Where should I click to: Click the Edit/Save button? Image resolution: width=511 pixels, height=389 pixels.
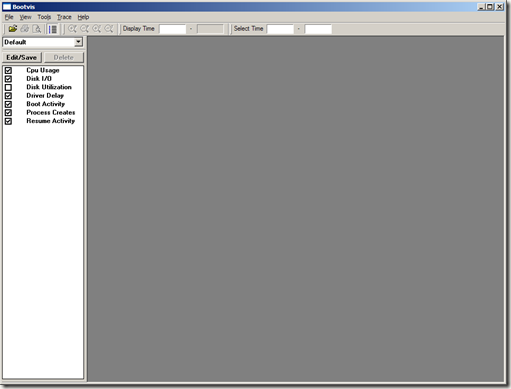pos(22,57)
